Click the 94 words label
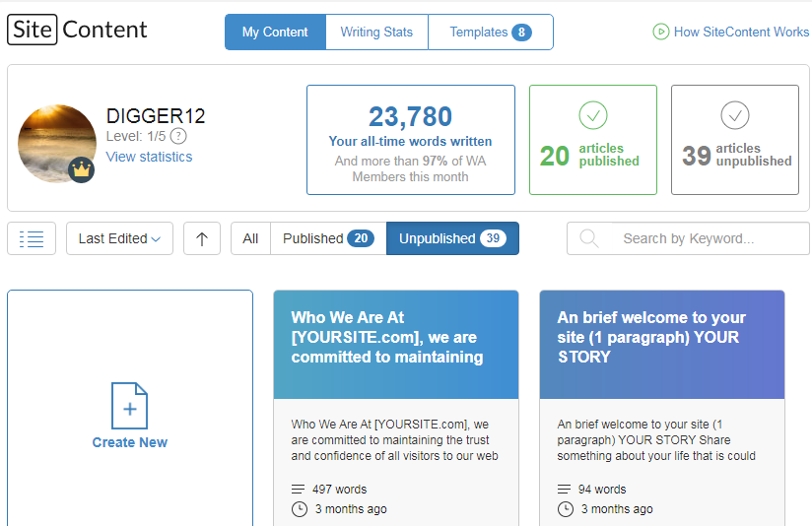The image size is (812, 526). 602,490
